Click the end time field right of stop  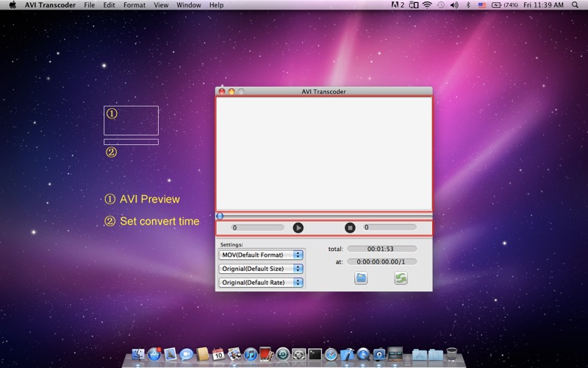point(390,227)
